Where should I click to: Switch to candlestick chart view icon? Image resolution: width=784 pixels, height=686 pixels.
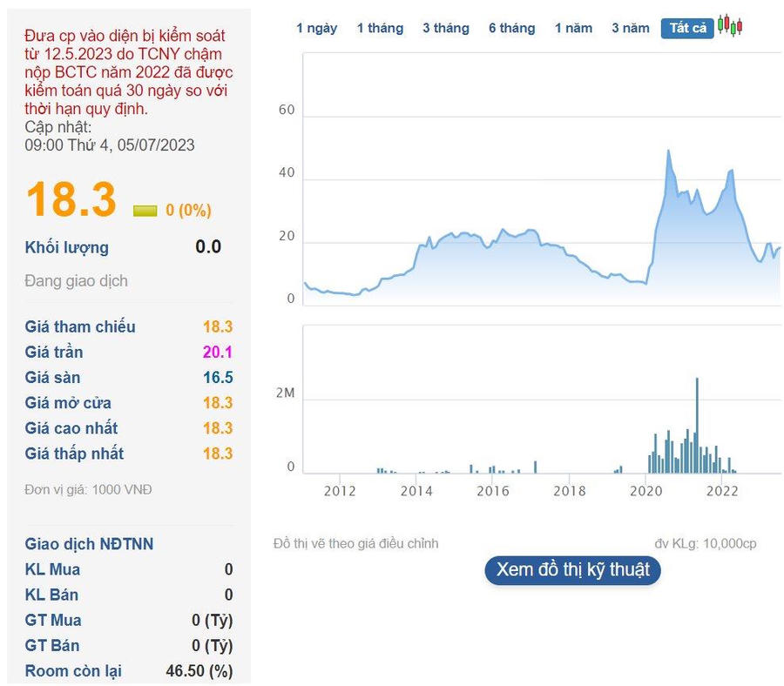click(730, 27)
